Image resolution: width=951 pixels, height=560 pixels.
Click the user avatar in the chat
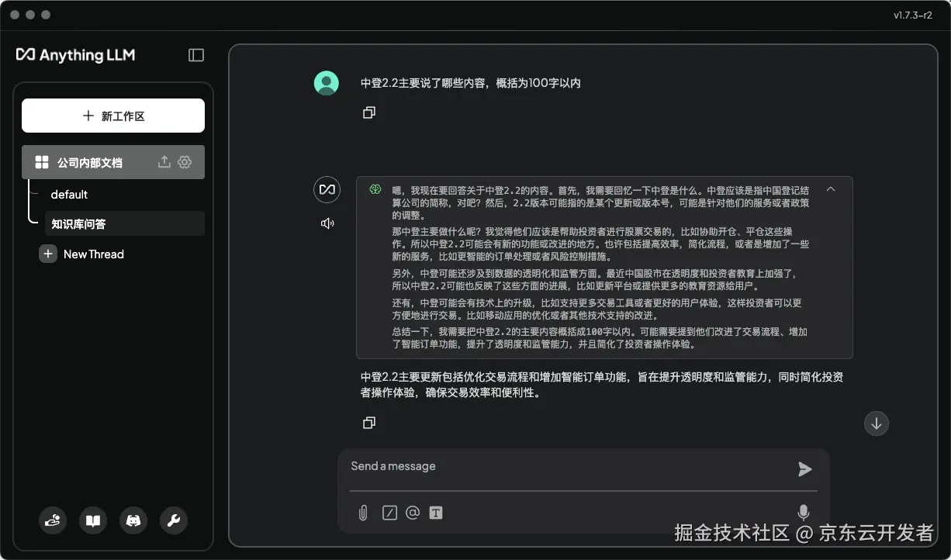point(327,83)
